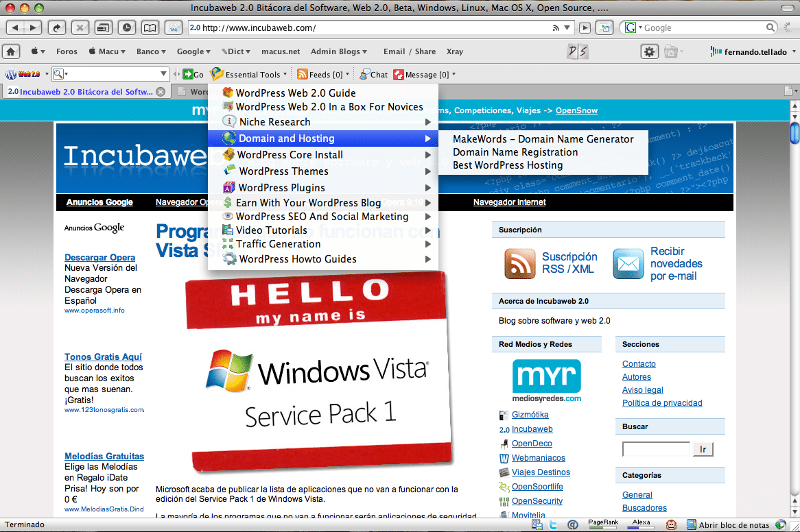The image size is (800, 532).
Task: Click the myr mediosyredes.com logo
Action: tap(546, 380)
